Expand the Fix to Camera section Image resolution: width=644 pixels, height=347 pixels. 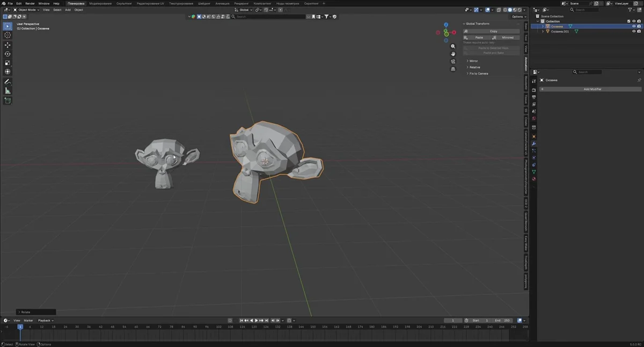[478, 74]
